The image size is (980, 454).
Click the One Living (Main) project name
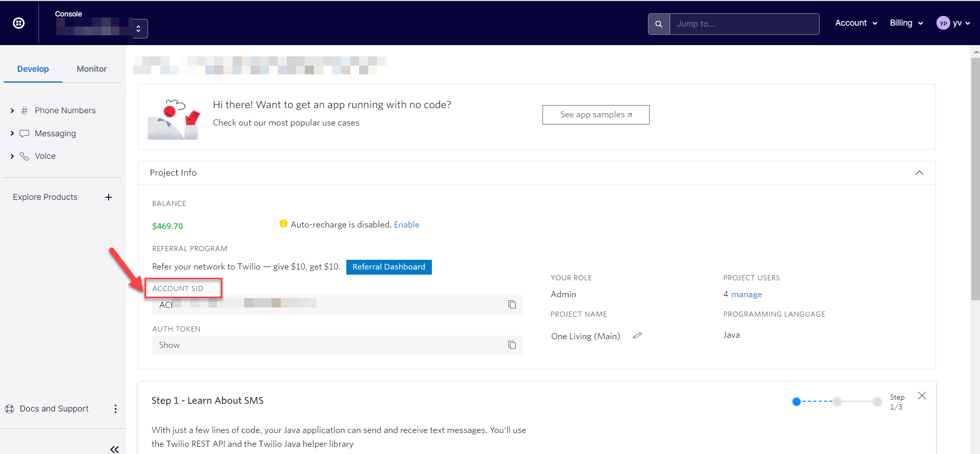pos(586,336)
